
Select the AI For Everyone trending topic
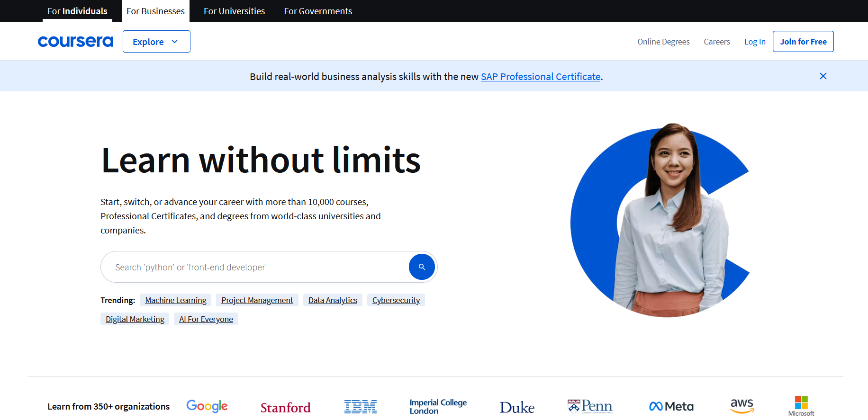pyautogui.click(x=206, y=319)
